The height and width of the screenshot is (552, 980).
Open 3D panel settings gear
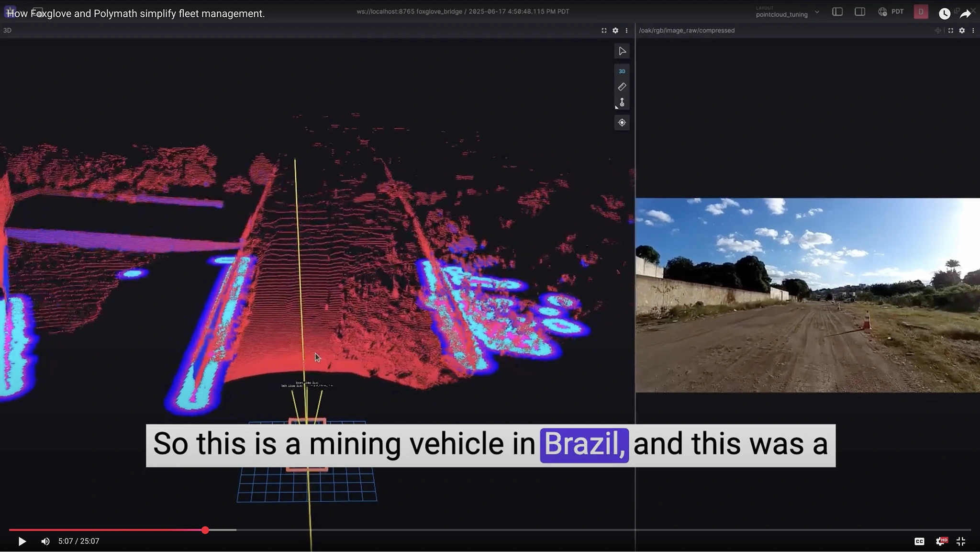615,31
